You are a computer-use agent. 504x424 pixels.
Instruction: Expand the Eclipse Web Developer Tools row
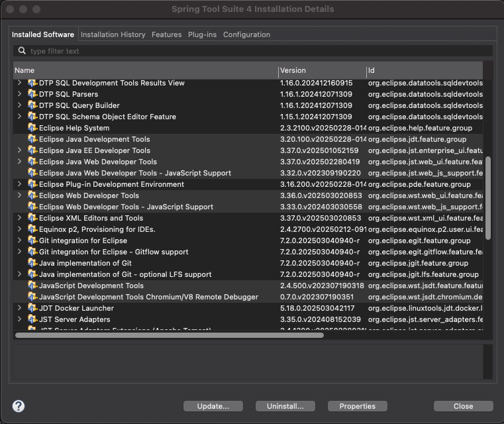[x=20, y=195]
